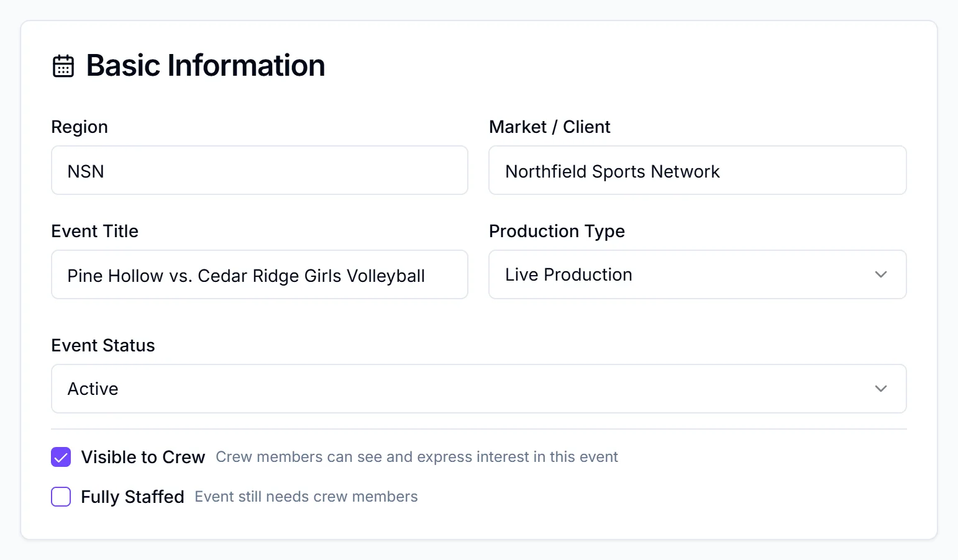Click the Fully Staffed label text
958x560 pixels.
132,497
